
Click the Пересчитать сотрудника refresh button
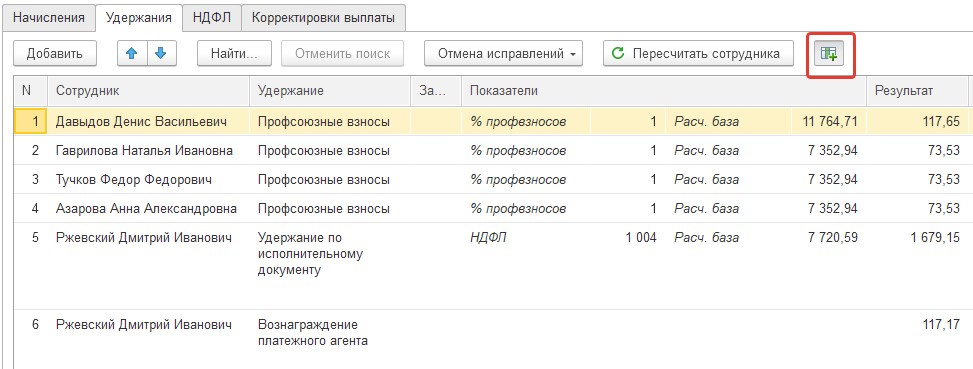point(698,54)
